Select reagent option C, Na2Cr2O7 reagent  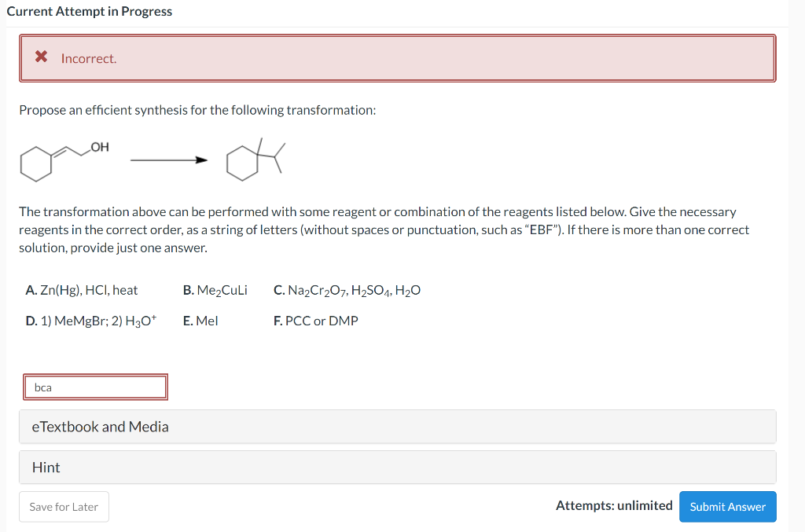coord(347,290)
